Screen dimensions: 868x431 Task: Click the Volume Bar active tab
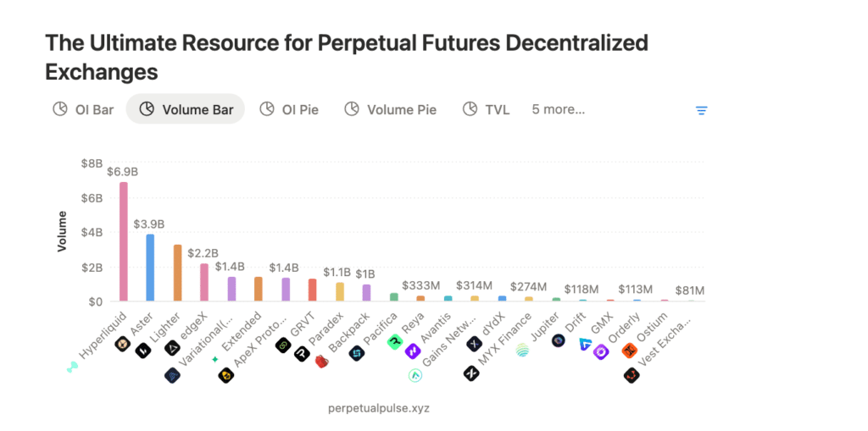click(x=186, y=109)
